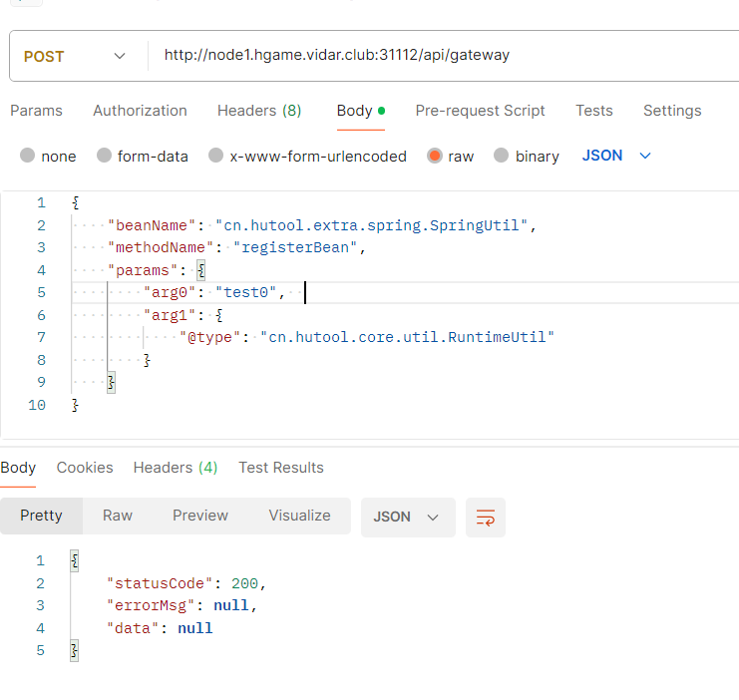The height and width of the screenshot is (700, 739).
Task: Click the request URL input field
Action: click(439, 56)
